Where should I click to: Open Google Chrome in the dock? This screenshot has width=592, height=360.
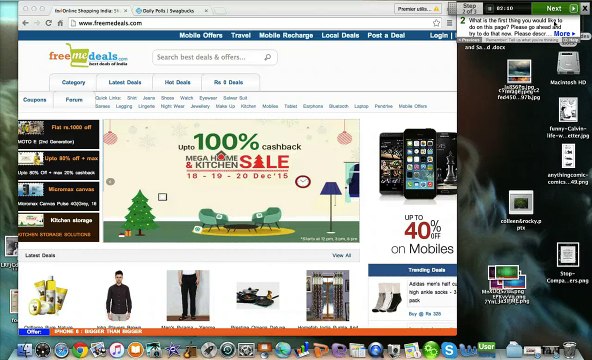[80, 350]
